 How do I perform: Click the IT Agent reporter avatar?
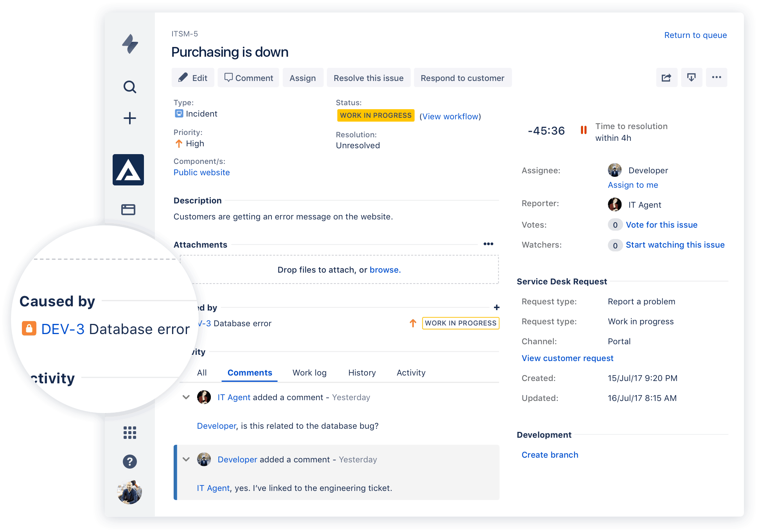(615, 204)
